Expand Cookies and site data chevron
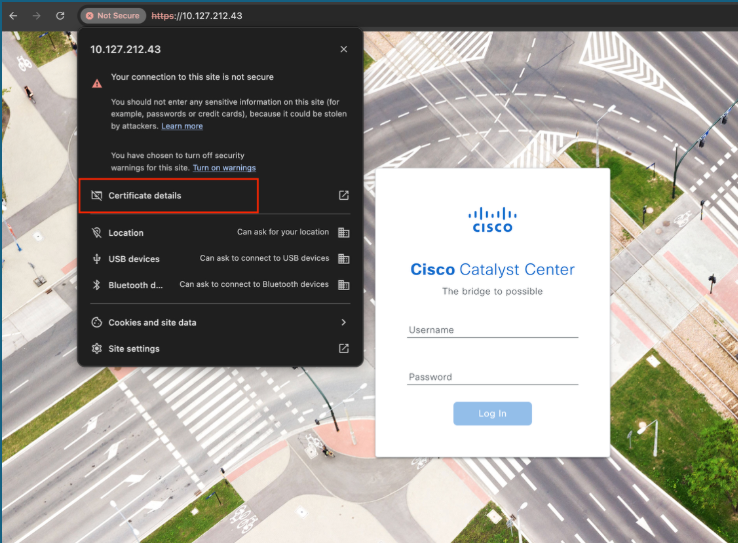The image size is (738, 543). 344,322
